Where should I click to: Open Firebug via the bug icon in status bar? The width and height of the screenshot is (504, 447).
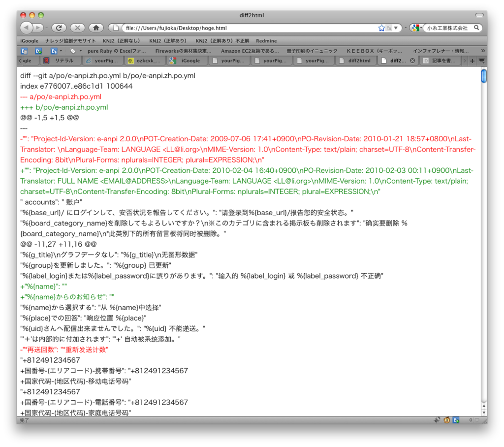(x=437, y=420)
